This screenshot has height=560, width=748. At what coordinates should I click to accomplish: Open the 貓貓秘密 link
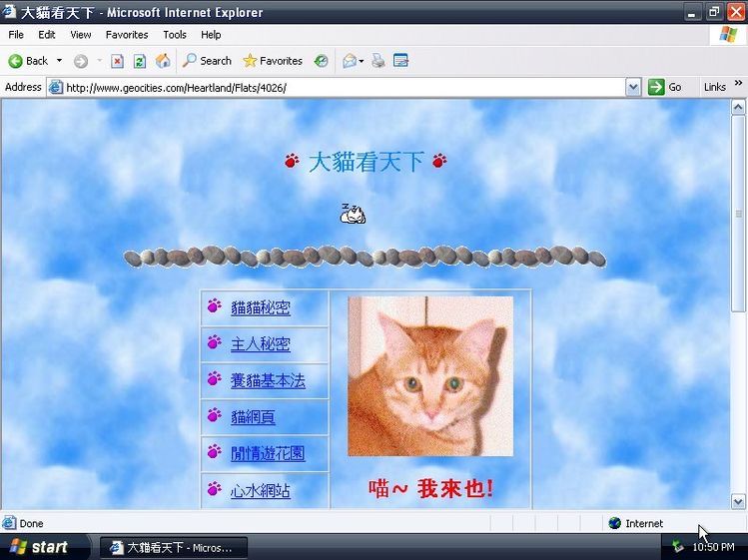pos(261,307)
